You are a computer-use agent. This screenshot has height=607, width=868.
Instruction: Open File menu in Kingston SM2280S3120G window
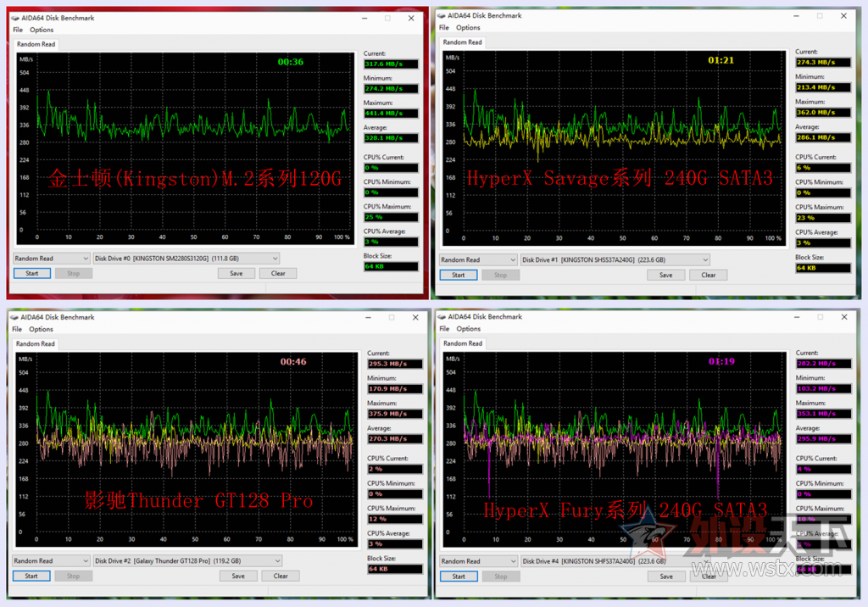click(18, 30)
